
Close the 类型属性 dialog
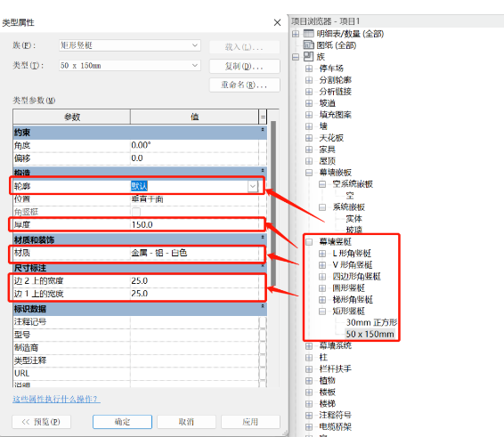277,22
